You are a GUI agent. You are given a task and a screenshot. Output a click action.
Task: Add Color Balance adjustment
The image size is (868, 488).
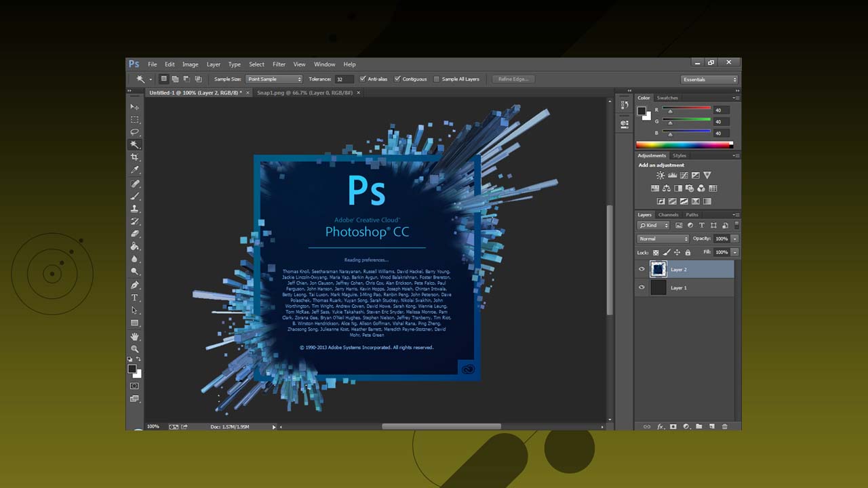tap(667, 188)
